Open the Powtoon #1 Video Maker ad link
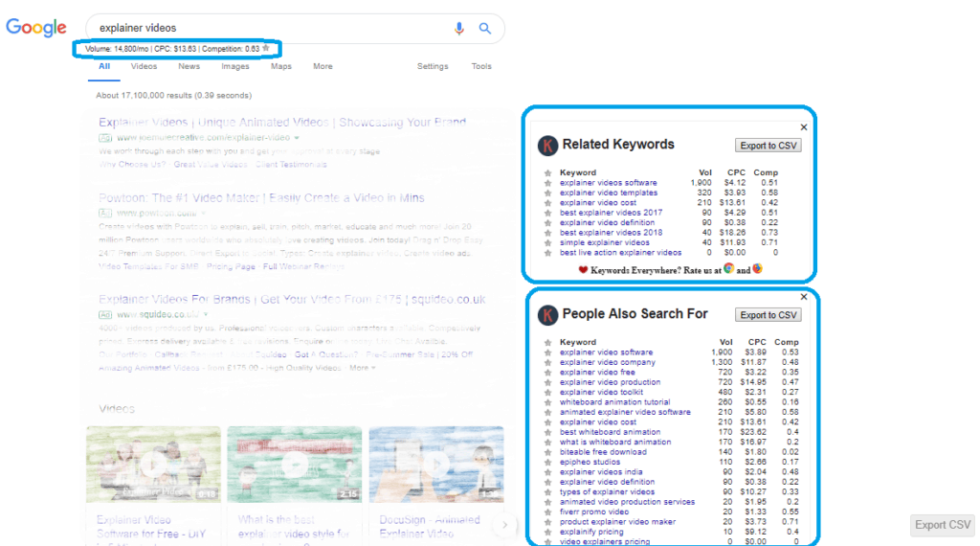The width and height of the screenshot is (980, 546). pos(261,197)
